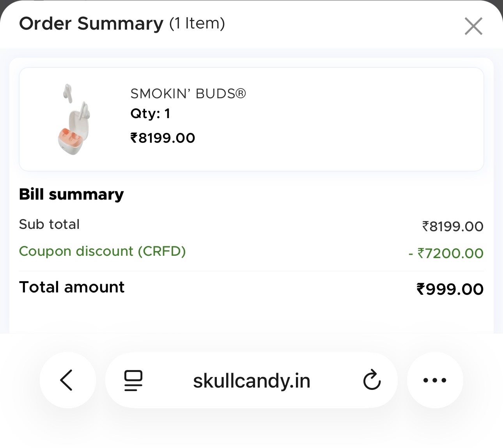The height and width of the screenshot is (448, 503).
Task: Click the -₹7200.00 discount amount
Action: 446,253
